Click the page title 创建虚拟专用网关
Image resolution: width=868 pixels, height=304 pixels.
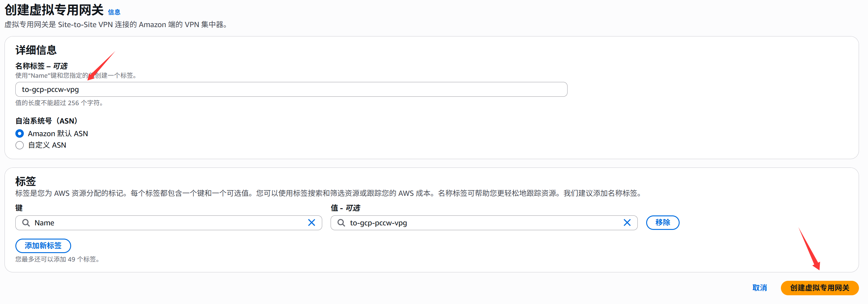(54, 10)
